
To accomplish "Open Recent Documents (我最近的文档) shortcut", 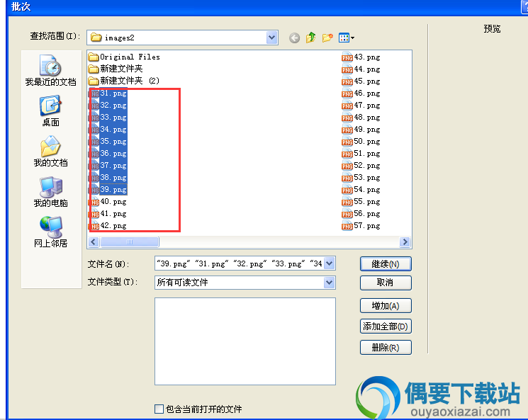I will click(50, 70).
